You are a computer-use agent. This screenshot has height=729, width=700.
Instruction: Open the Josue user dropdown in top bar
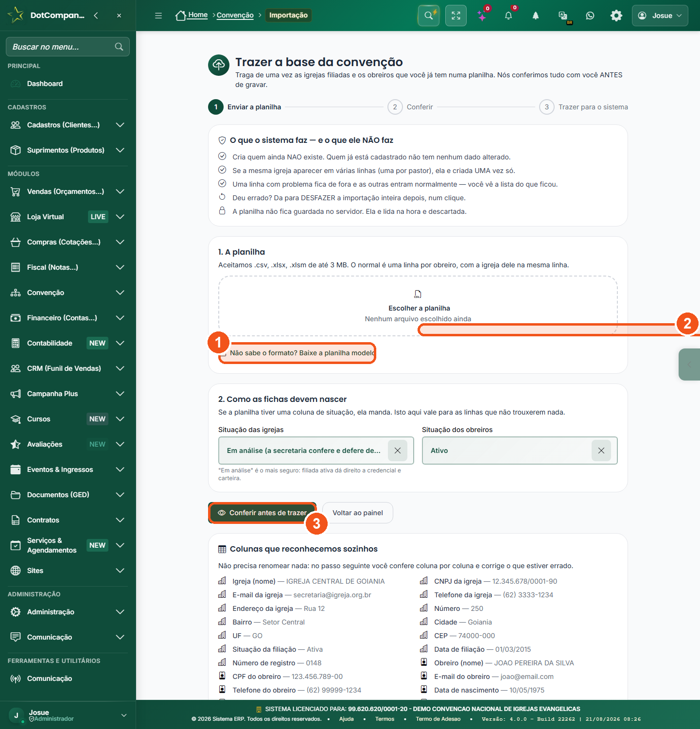tap(660, 16)
